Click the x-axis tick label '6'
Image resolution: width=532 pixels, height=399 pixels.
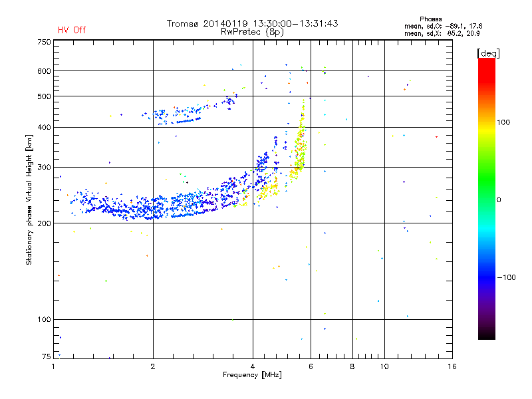(311, 366)
